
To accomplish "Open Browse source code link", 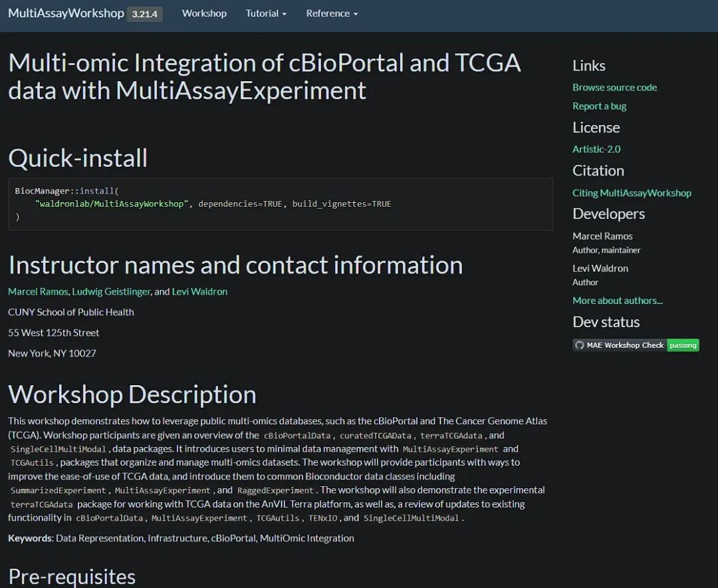I will (614, 87).
